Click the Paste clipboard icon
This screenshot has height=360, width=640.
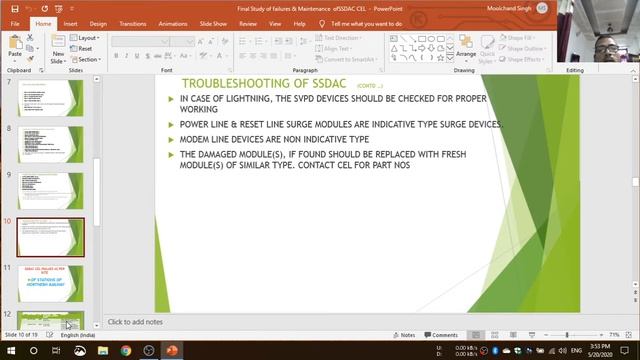(x=15, y=42)
